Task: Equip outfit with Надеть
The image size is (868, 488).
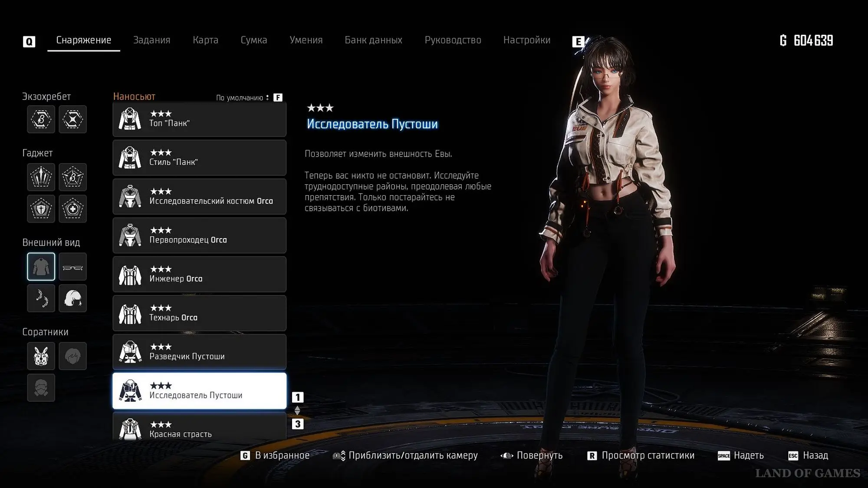Action: (749, 455)
